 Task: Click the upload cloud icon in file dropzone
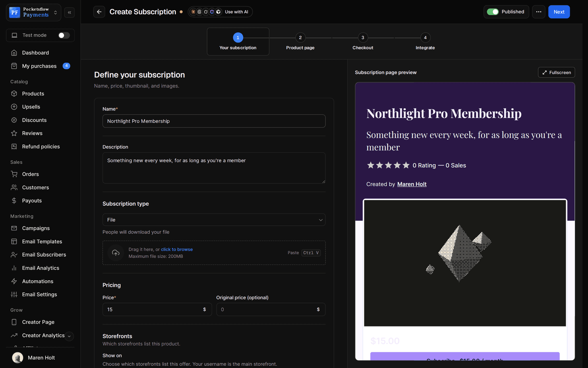(116, 253)
